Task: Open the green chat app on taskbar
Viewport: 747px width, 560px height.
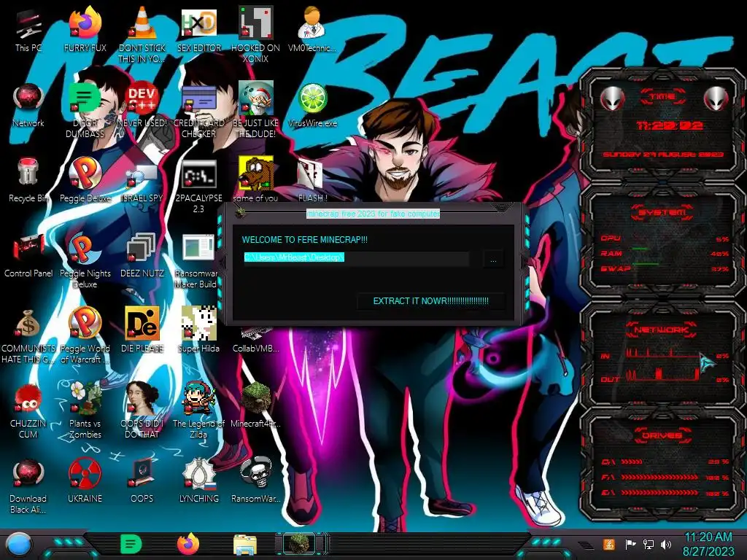Action: pos(131,544)
